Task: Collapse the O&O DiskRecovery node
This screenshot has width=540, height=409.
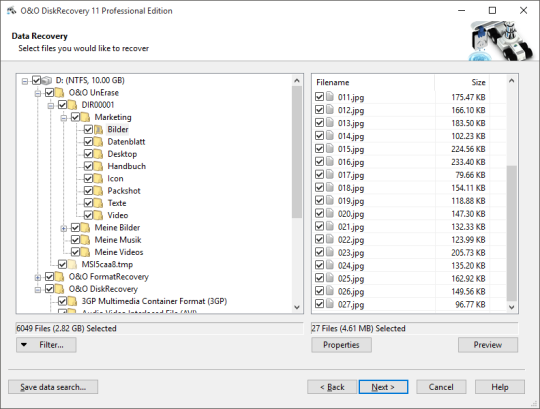Action: 38,290
